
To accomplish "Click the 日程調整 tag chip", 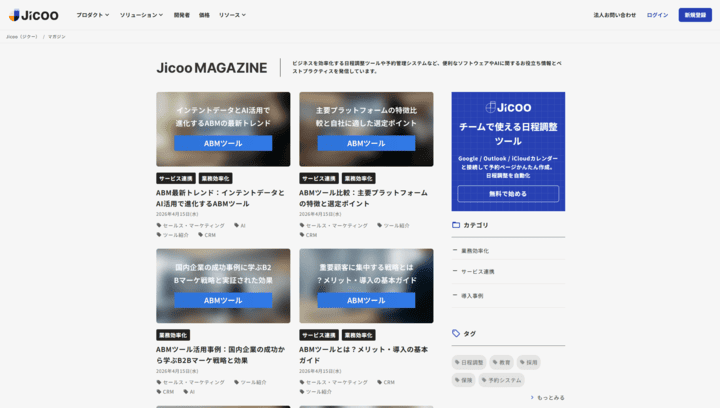I will click(469, 363).
